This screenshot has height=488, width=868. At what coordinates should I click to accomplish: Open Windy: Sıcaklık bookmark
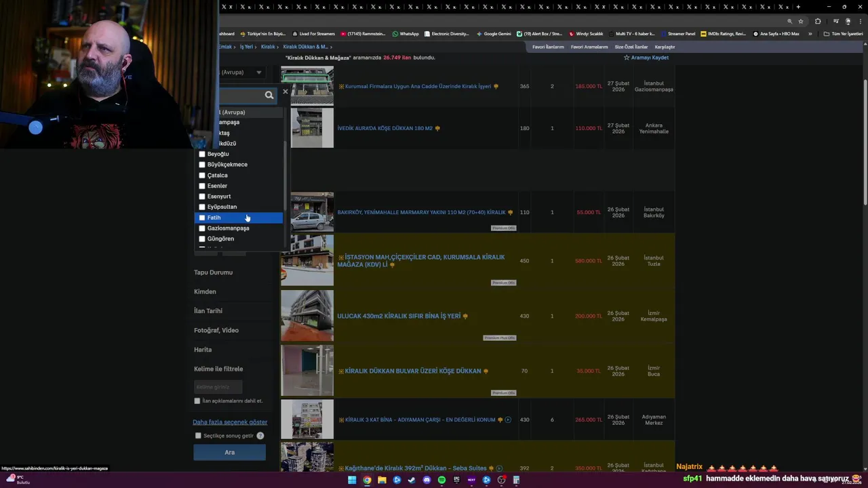coord(586,33)
